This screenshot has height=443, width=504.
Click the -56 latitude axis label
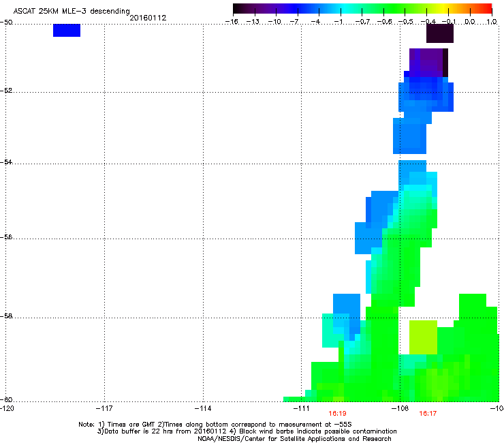pyautogui.click(x=6, y=237)
